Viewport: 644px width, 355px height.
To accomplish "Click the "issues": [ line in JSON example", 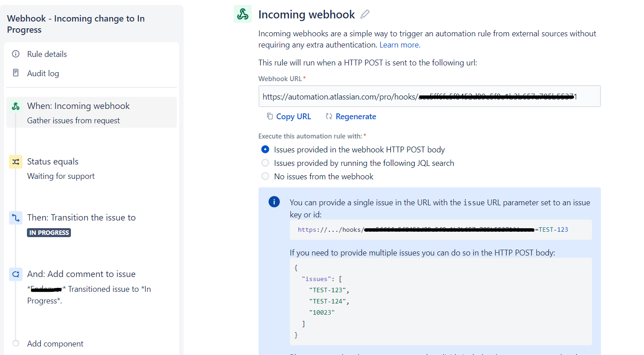I will pos(322,279).
